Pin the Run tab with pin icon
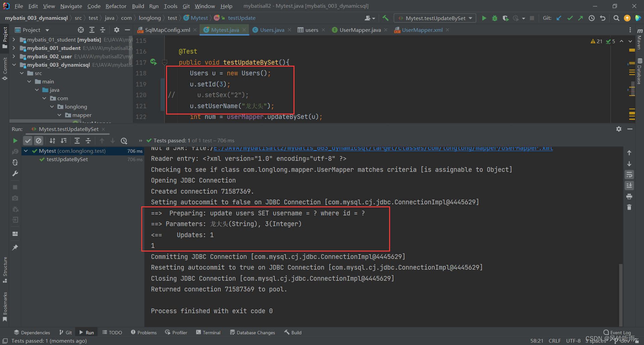The image size is (644, 345). point(15,248)
